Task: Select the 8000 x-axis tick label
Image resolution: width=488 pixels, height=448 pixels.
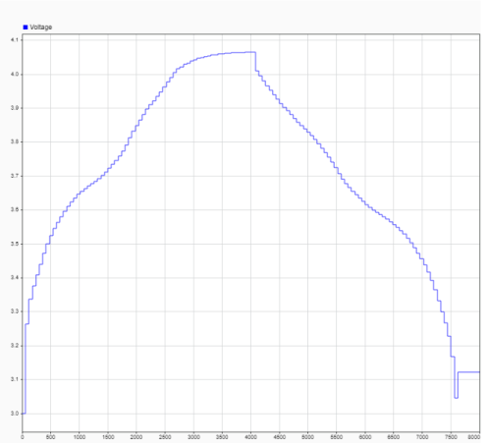Action: 474,437
